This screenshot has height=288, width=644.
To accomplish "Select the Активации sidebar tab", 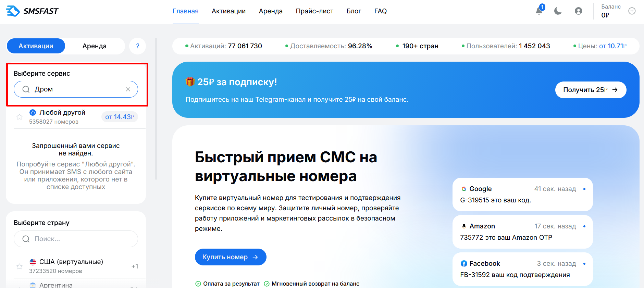I will (x=36, y=46).
